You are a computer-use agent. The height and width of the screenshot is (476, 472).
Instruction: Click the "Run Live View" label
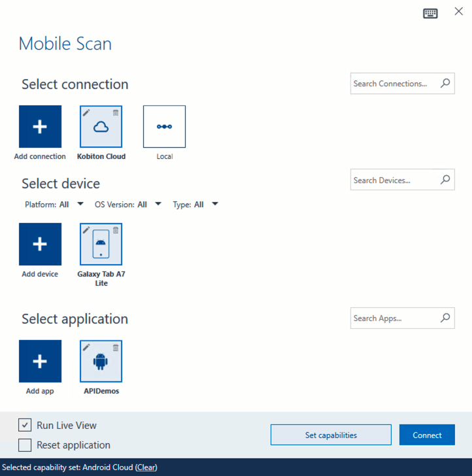pyautogui.click(x=67, y=425)
